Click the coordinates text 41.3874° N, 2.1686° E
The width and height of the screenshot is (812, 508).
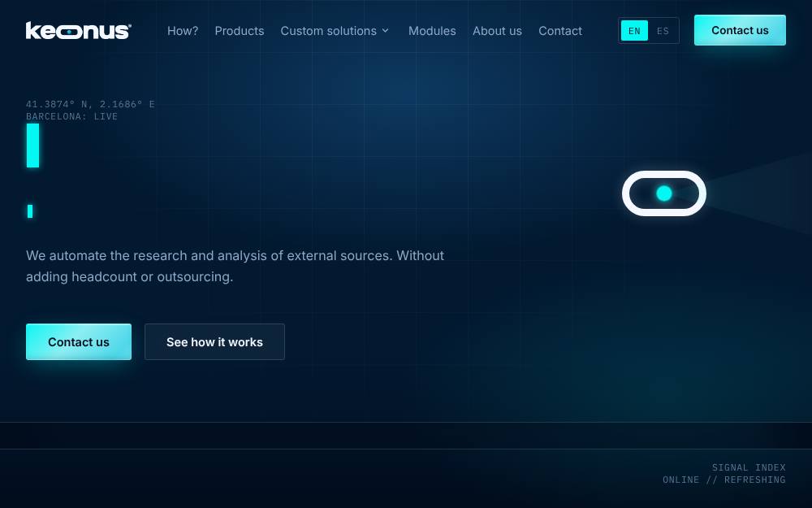[x=90, y=104]
